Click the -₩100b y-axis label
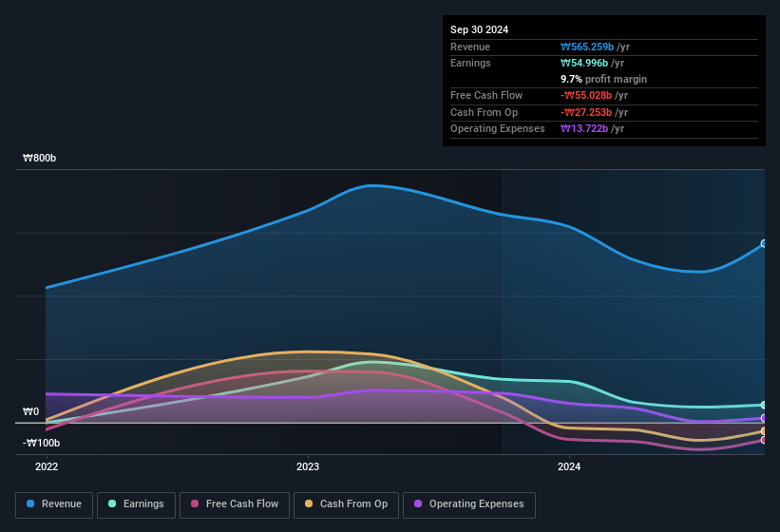 point(41,443)
